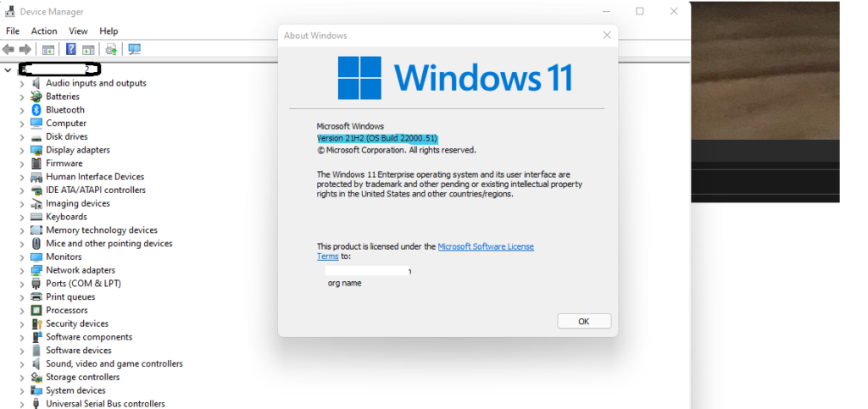Close the About Windows dialog with X
The image size is (868, 409).
pos(607,35)
